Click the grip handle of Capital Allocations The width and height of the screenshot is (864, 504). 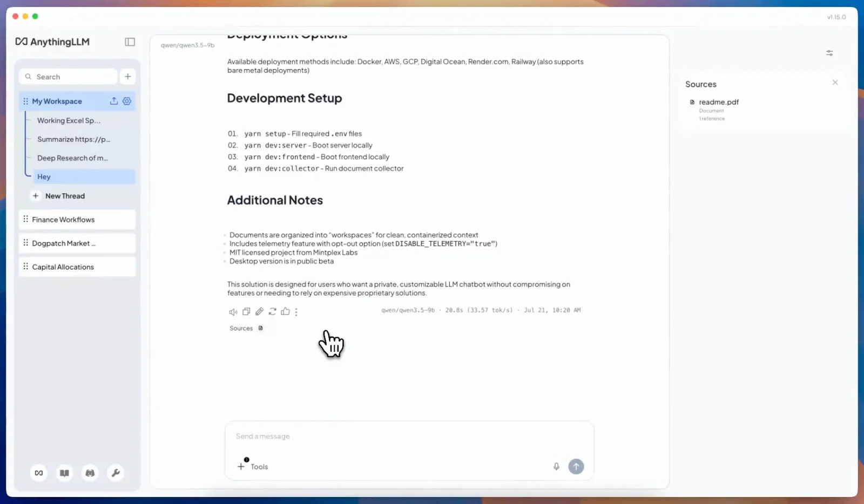pyautogui.click(x=25, y=267)
